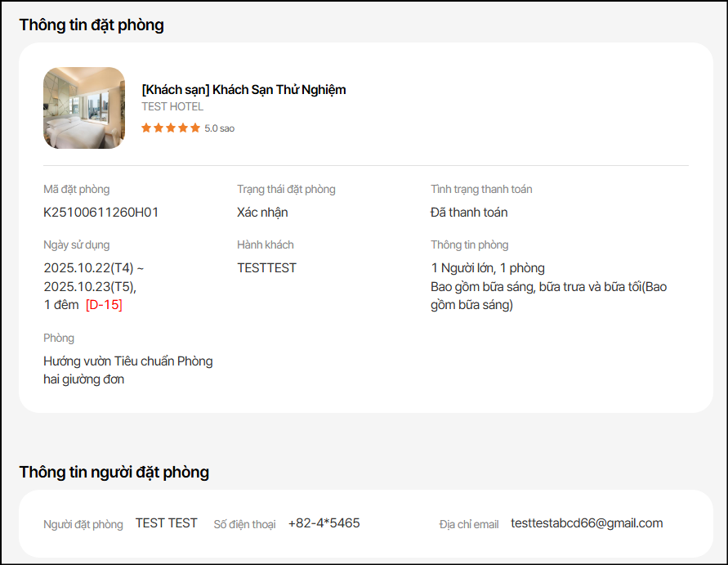728x565 pixels.
Task: Click the middle orange rating star
Action: point(171,128)
